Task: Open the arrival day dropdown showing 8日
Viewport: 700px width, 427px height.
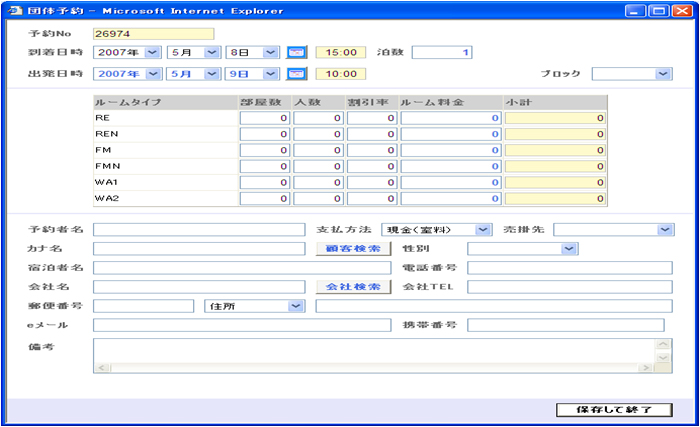Action: click(x=253, y=52)
